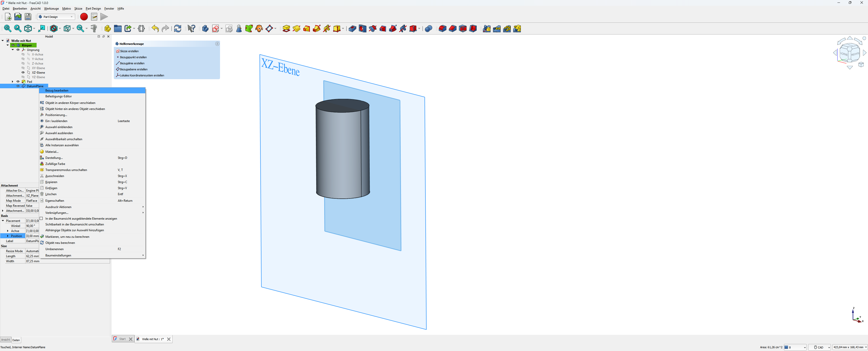Toggle visibility eye of Ursprung
The width and height of the screenshot is (868, 351).
coord(18,50)
